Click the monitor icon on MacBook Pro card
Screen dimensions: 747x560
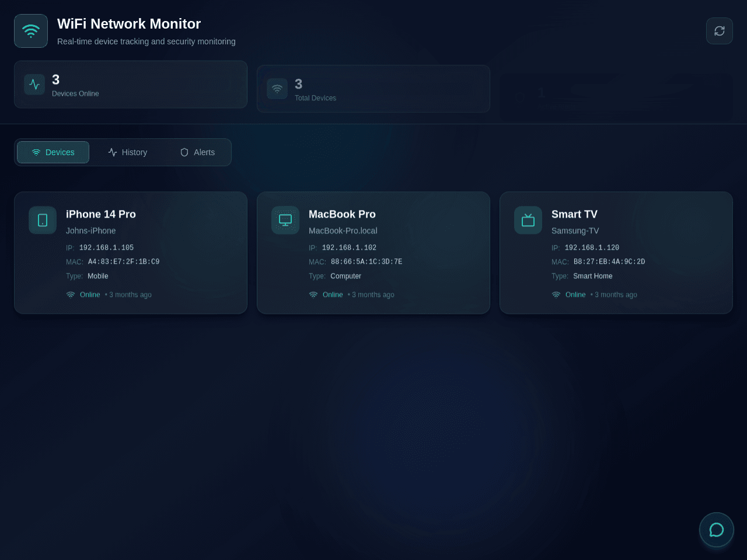pos(285,220)
